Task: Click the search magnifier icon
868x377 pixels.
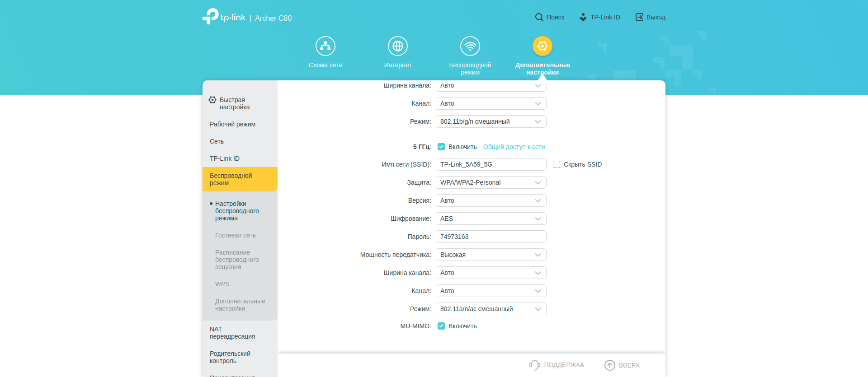Action: coord(539,17)
